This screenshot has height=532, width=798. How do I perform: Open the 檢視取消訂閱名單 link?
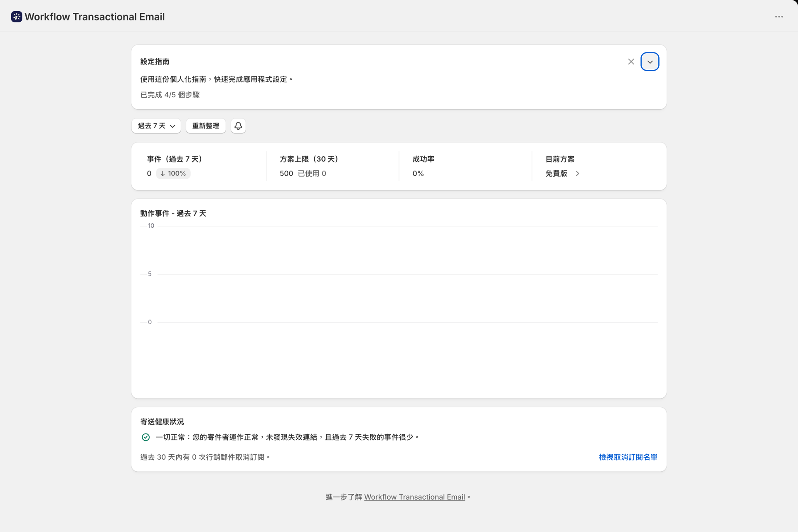click(x=628, y=457)
